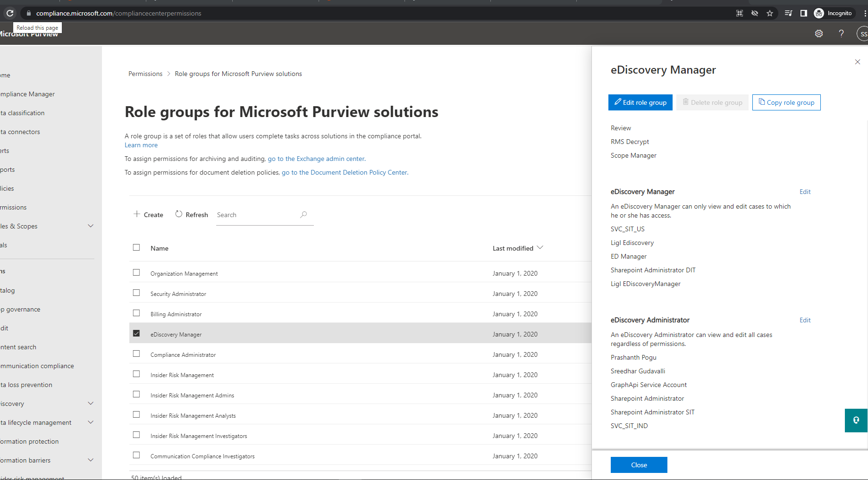Screen dimensions: 868x480
Task: Click 'Sharepoint Administrator DIT' member entry
Action: [x=653, y=270]
